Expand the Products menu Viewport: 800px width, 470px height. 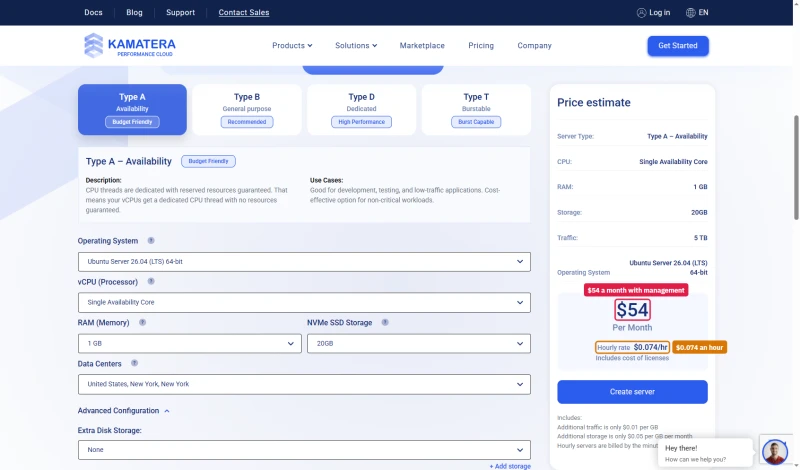point(292,45)
